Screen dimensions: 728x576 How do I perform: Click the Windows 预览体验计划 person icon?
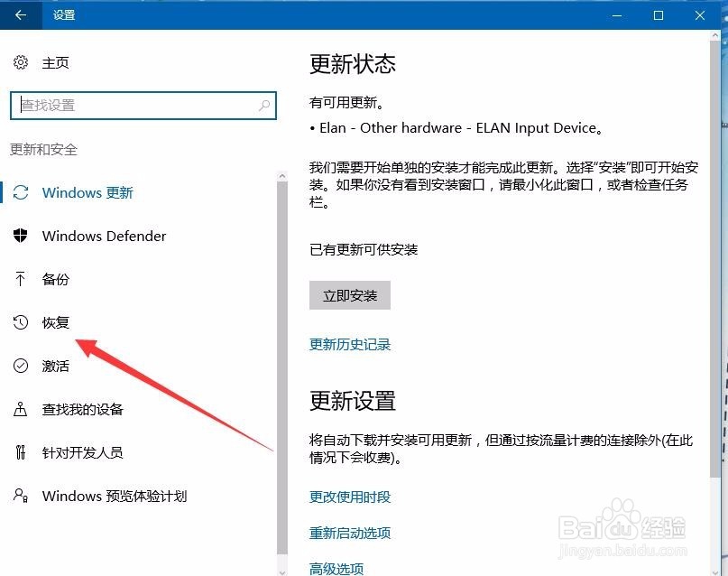pyautogui.click(x=20, y=496)
